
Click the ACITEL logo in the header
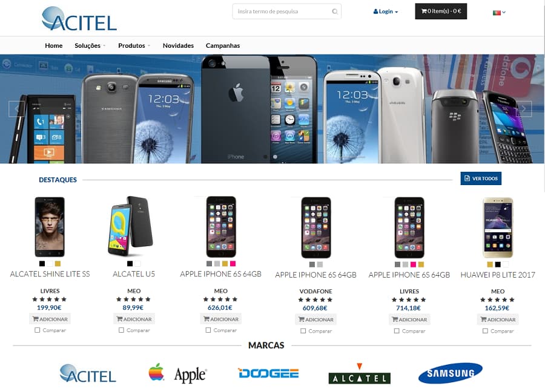click(79, 19)
